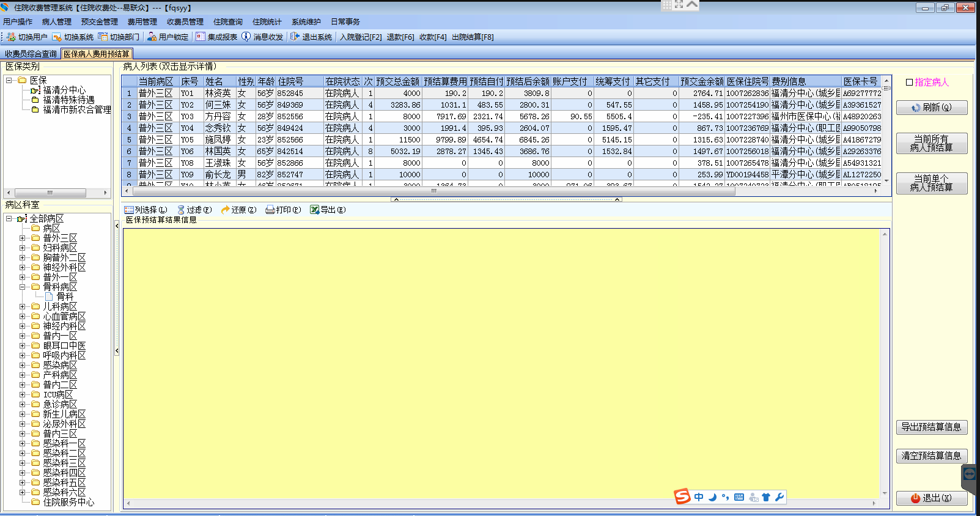Click 退款[F6] in the toolbar
The image size is (980, 516).
(400, 37)
